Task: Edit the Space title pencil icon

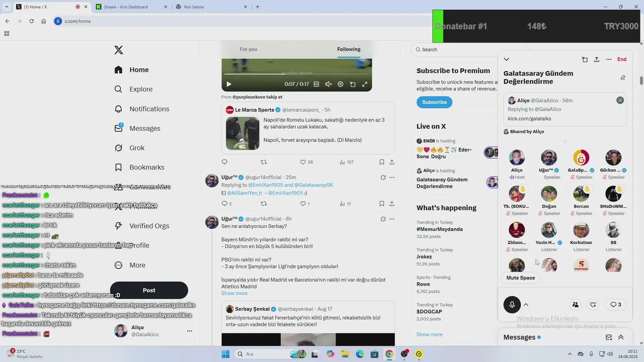Action: tap(623, 77)
